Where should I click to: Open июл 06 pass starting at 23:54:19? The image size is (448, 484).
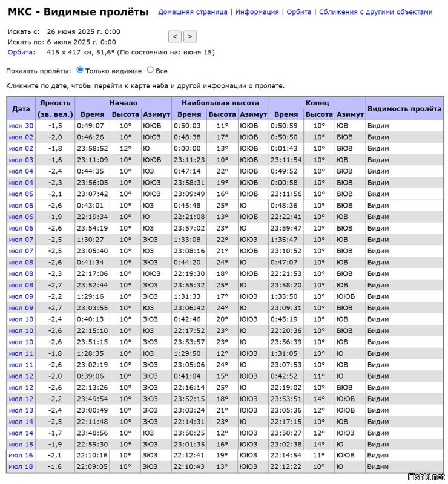click(x=21, y=229)
